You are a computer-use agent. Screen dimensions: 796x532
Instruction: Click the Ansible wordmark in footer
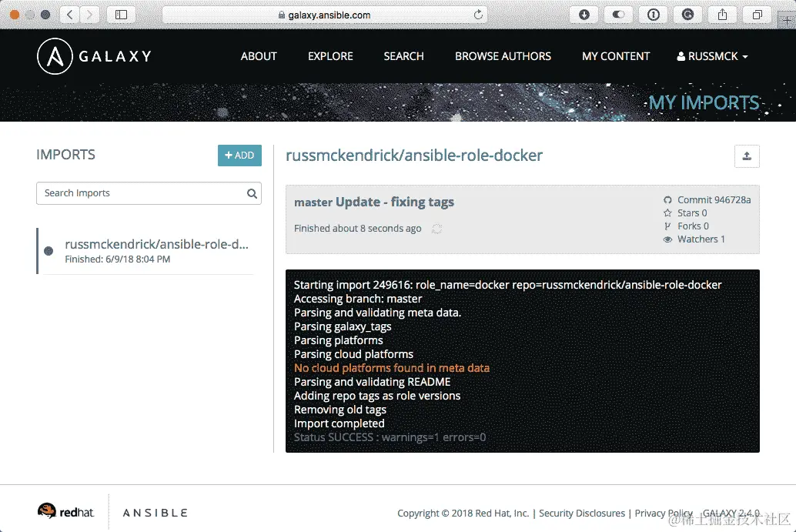coord(155,513)
